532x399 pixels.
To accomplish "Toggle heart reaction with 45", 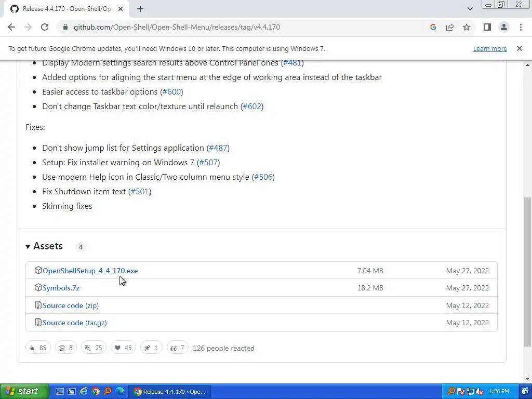I will pyautogui.click(x=123, y=348).
